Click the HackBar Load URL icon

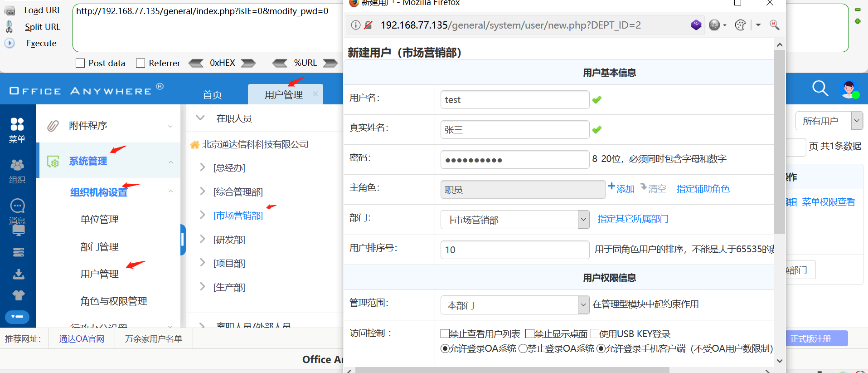(x=10, y=11)
